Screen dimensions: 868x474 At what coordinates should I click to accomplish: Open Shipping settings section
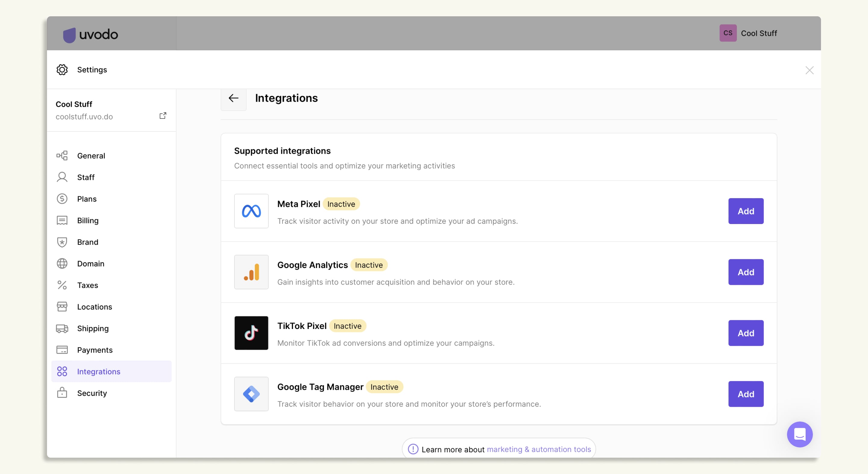[x=93, y=328]
